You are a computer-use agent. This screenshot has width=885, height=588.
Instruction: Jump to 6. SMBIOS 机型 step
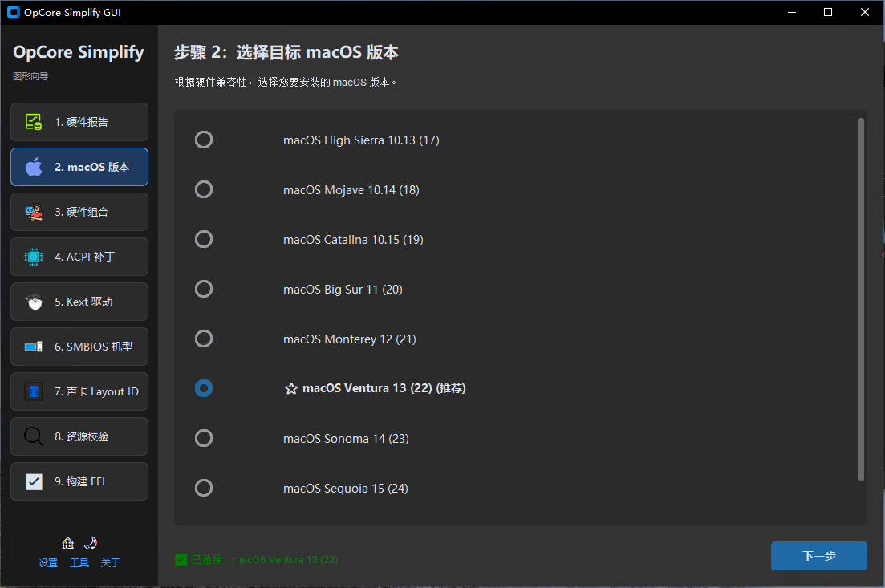coord(79,347)
